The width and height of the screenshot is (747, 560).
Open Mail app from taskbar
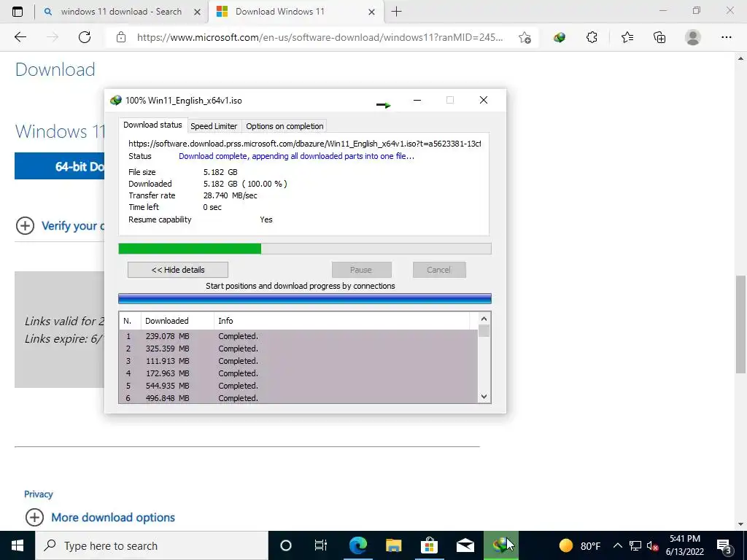(x=465, y=545)
